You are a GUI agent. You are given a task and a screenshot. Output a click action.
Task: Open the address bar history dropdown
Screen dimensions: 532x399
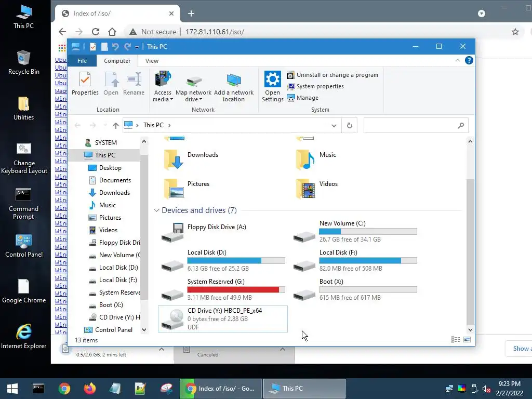(x=334, y=126)
